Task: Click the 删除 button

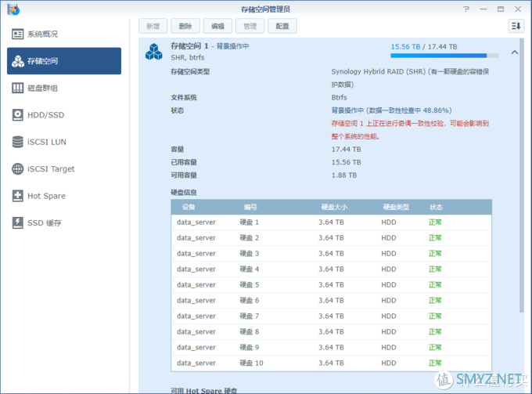Action: (185, 26)
